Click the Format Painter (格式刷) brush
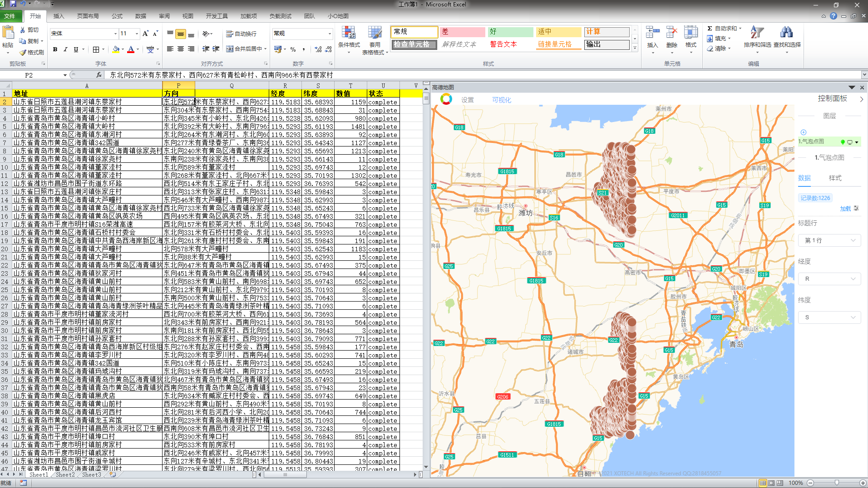Viewport: 868px width, 488px height. (32, 52)
